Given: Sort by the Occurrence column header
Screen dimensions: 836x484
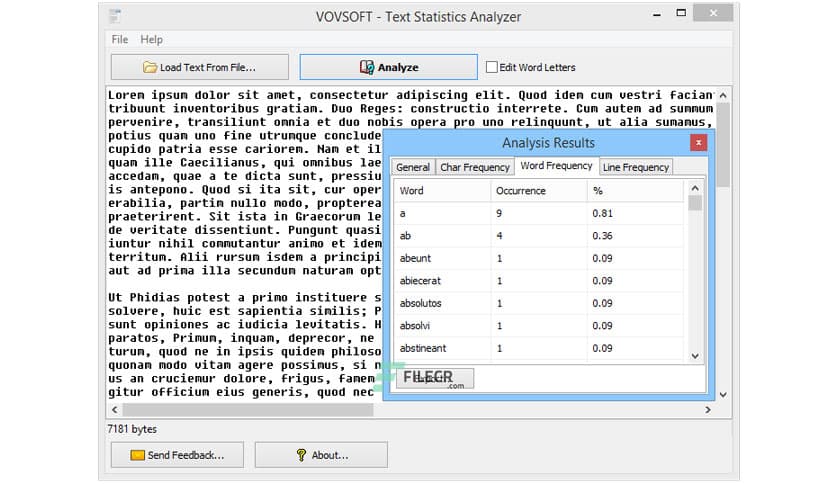Looking at the screenshot, I should (539, 191).
